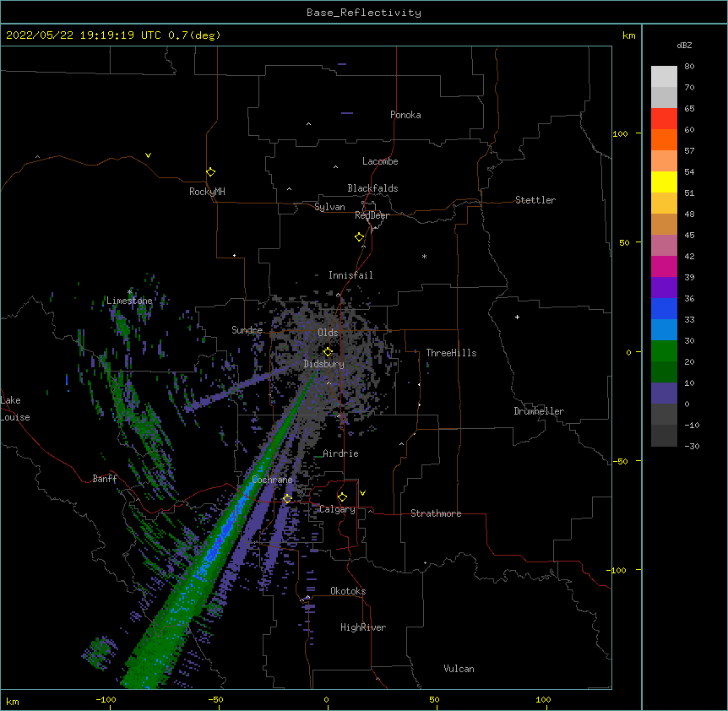The image size is (728, 711).
Task: Click the Stettler city label
Action: 535,200
